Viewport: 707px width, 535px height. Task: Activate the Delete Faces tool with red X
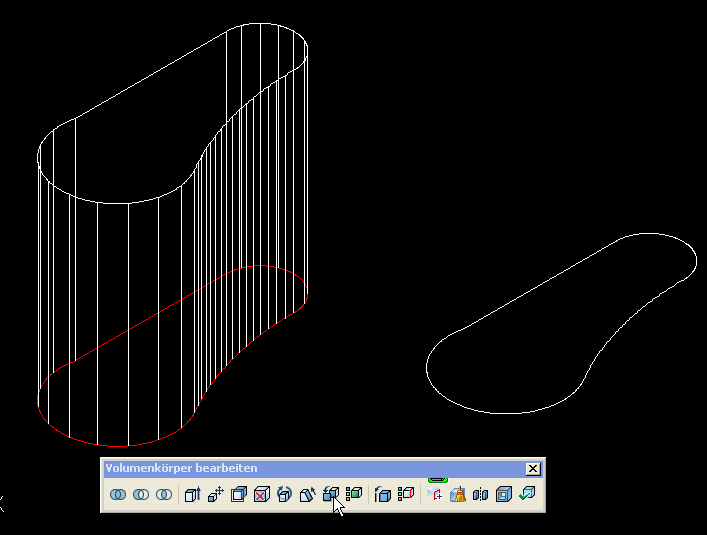(262, 494)
